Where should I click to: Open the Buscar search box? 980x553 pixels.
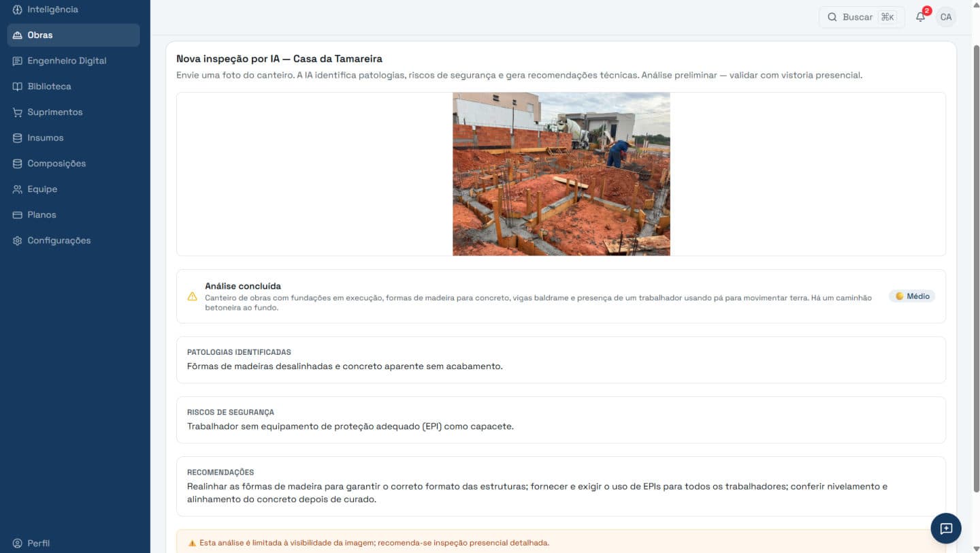862,17
